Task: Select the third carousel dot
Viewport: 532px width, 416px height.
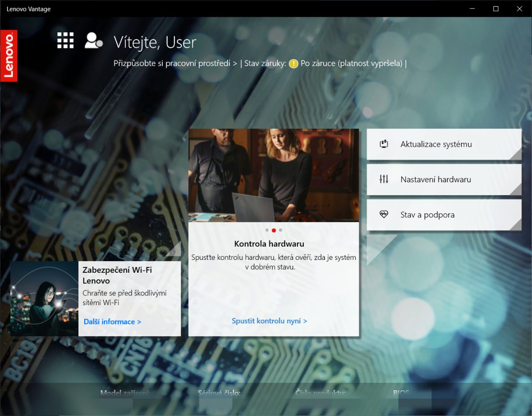Action: (x=281, y=230)
